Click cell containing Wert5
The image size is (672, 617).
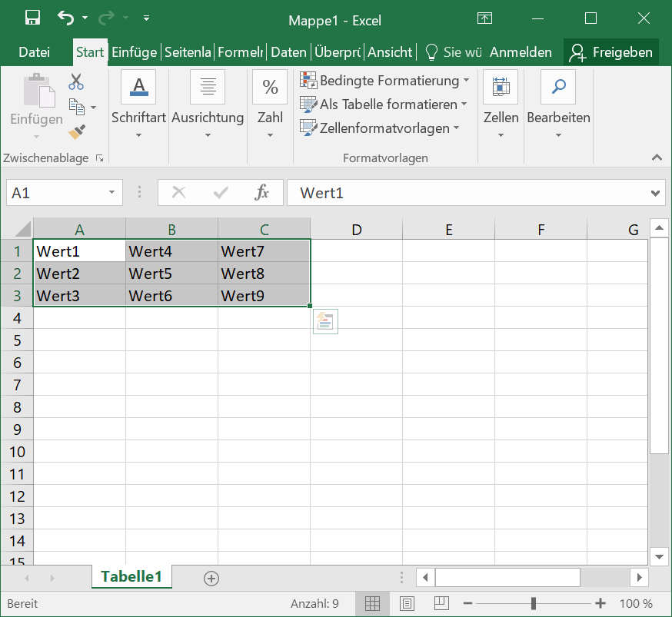pyautogui.click(x=172, y=274)
